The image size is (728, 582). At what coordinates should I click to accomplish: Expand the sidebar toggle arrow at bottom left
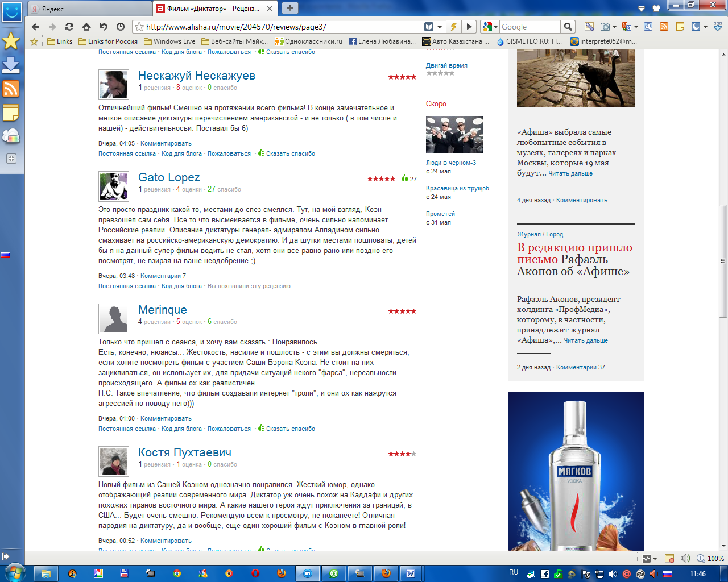6,557
